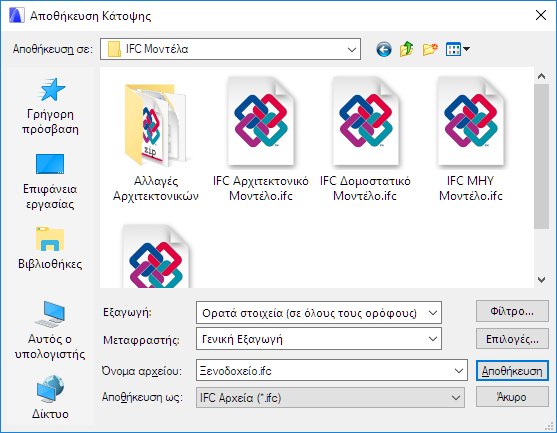Image resolution: width=557 pixels, height=433 pixels.
Task: Select IFC Δομοστατικό Μοντέλο.ifc file
Action: (x=365, y=140)
